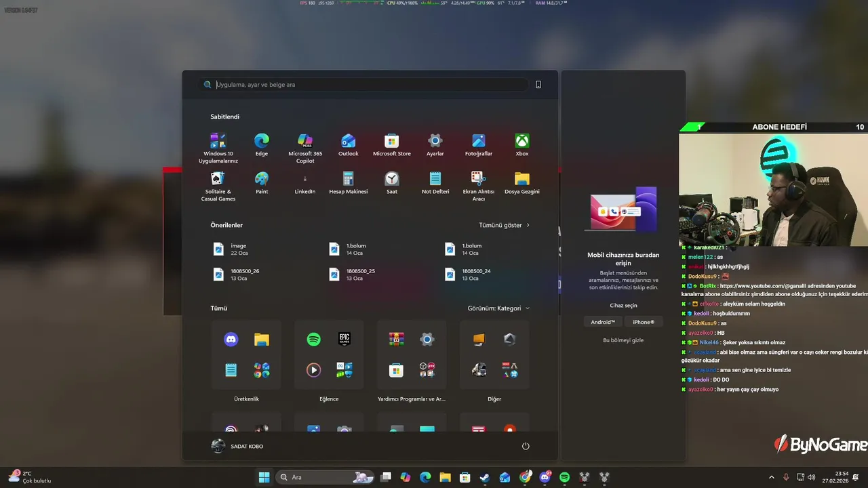Screen dimensions: 868x488
Task: Open Hesap Makinesi calculator
Action: click(349, 183)
